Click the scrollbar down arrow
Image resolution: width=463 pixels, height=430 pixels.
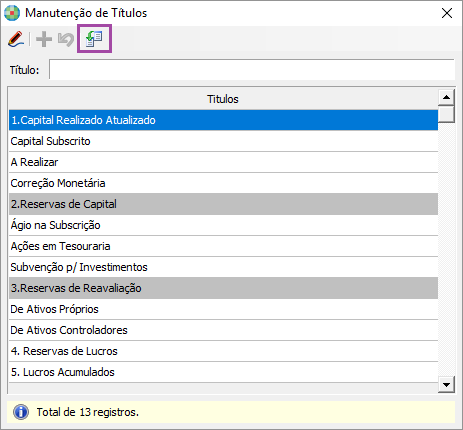click(446, 385)
